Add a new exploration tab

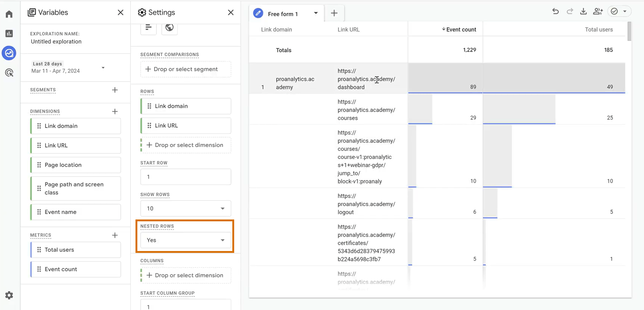point(334,14)
